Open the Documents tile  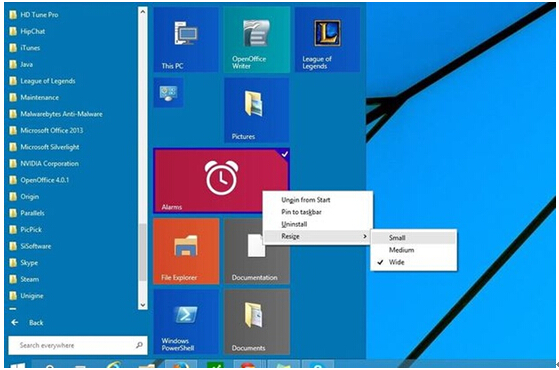click(257, 322)
